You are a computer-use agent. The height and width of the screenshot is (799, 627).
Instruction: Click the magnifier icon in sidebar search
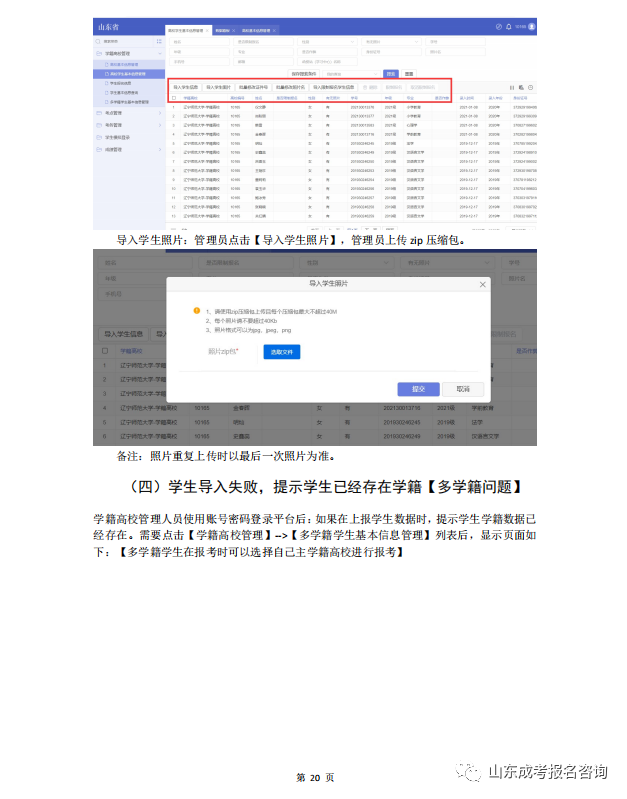click(x=98, y=41)
